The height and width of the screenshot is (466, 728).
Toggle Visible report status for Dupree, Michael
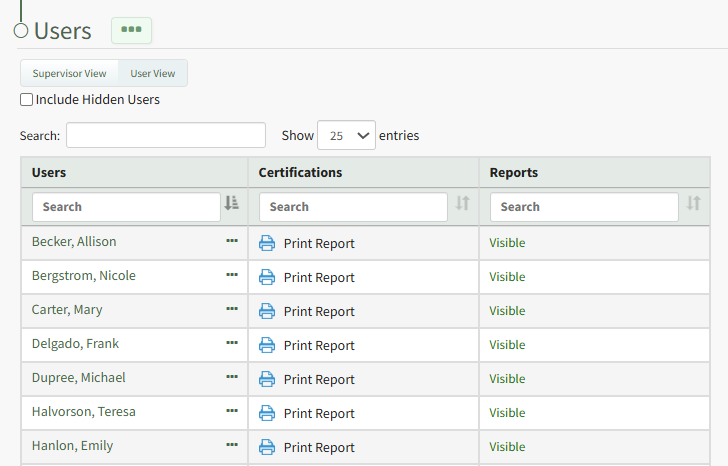point(507,379)
